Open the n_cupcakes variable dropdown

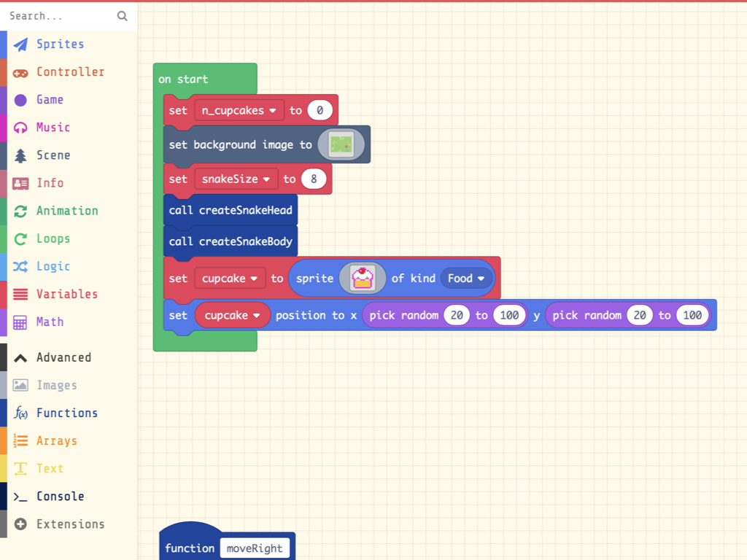pos(239,111)
